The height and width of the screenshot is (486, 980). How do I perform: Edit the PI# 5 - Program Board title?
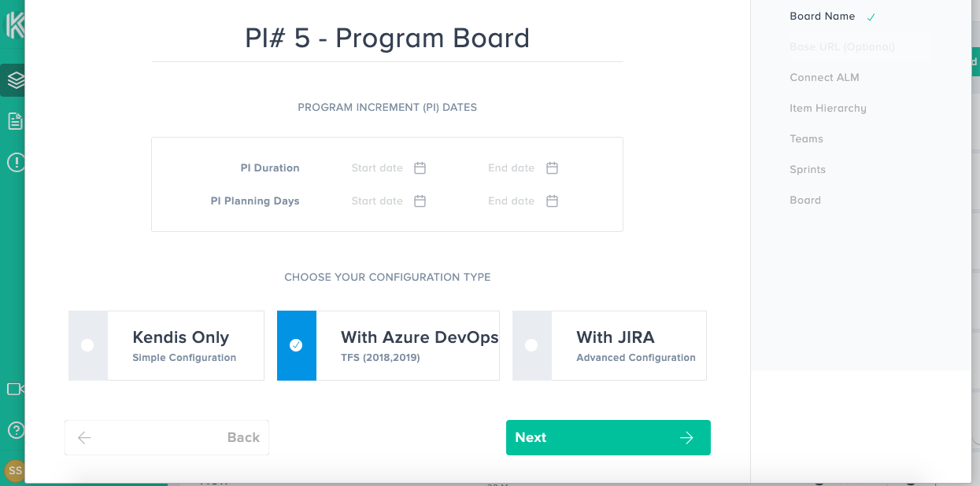(387, 39)
